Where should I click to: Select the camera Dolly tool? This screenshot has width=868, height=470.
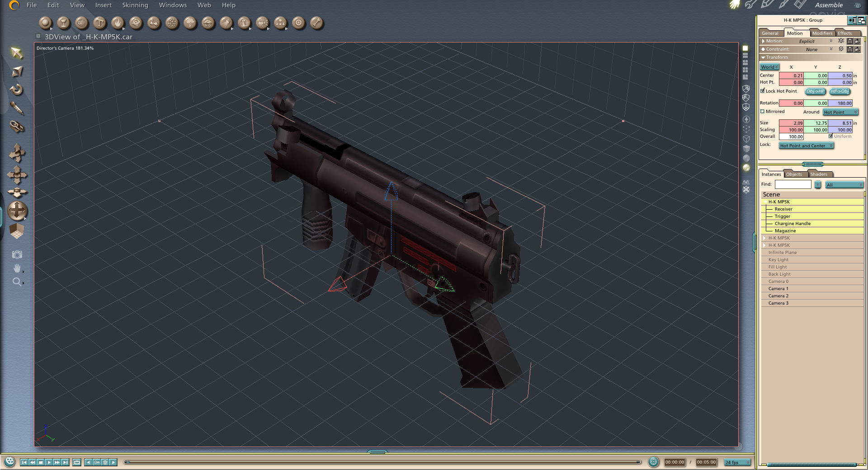pyautogui.click(x=17, y=153)
